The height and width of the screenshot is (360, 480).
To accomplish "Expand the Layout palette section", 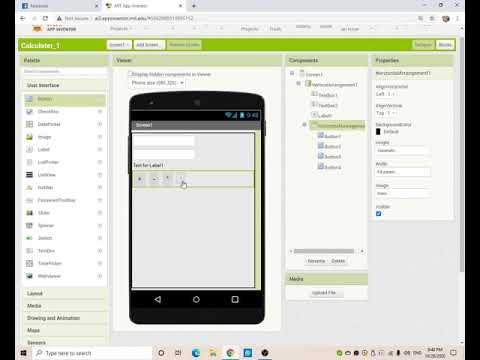I will point(65,293).
